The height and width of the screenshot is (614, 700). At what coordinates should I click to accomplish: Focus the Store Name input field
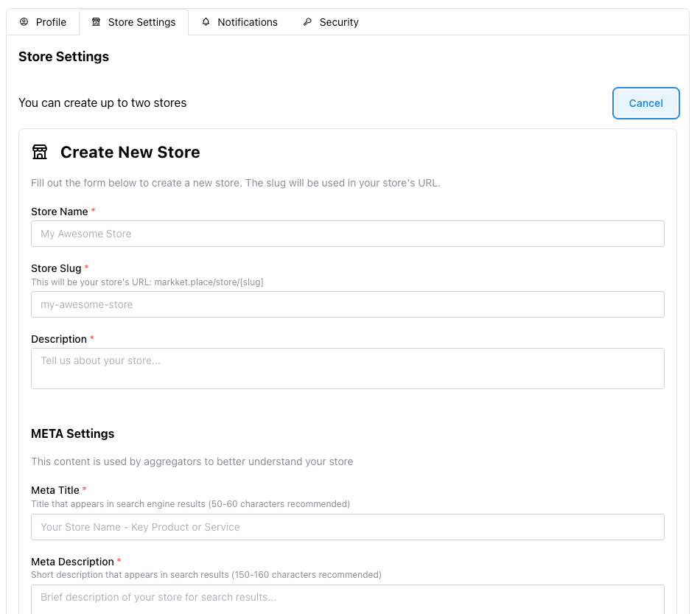coord(347,234)
